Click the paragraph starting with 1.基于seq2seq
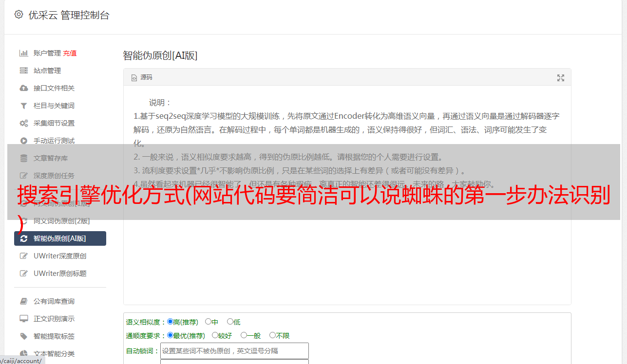Screen dimensions: 627x364 coord(346,129)
